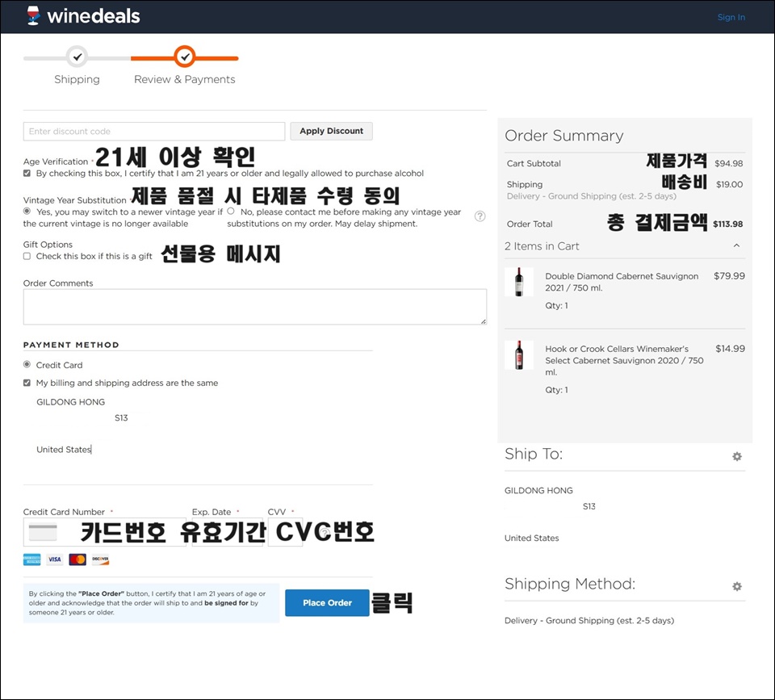Click the Hook or Crook Cellars Winemaker's Select name
The height and width of the screenshot is (700, 775).
(x=624, y=360)
